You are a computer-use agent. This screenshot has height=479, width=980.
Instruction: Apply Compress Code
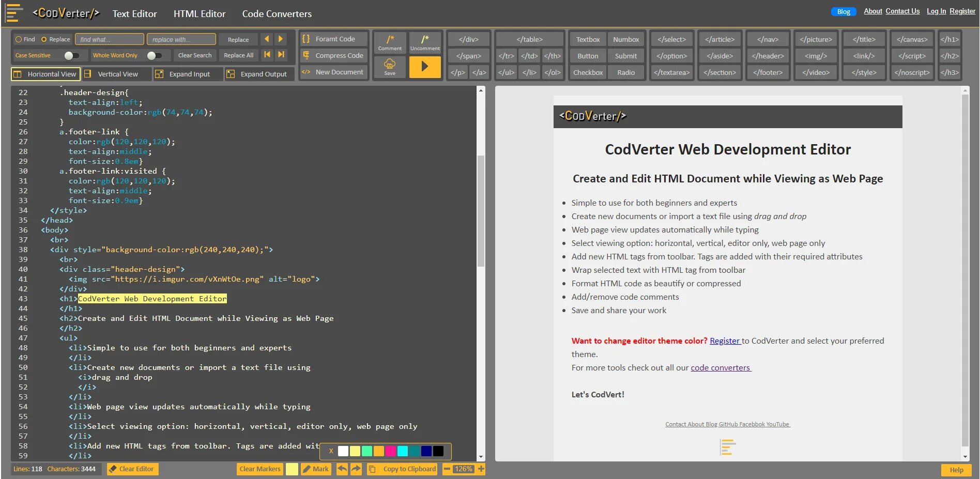(x=333, y=55)
